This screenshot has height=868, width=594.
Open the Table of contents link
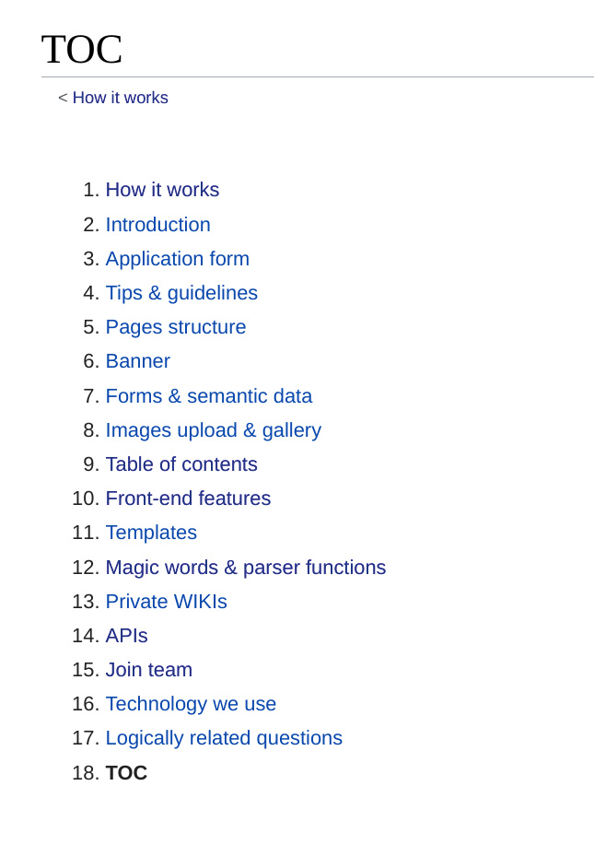181,464
